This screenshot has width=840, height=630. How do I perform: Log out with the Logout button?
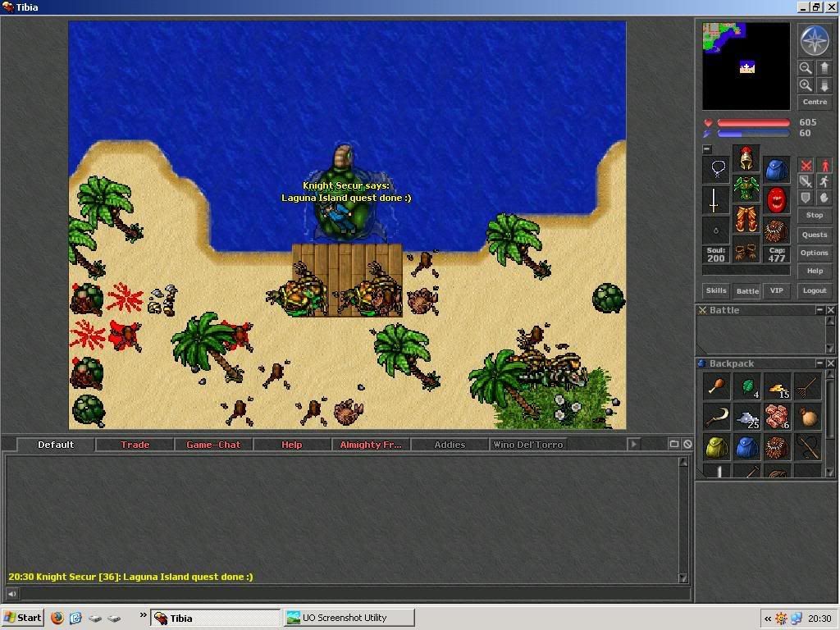point(815,290)
